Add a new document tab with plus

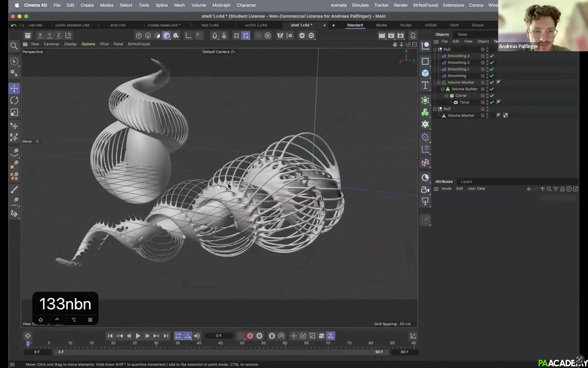tap(333, 25)
